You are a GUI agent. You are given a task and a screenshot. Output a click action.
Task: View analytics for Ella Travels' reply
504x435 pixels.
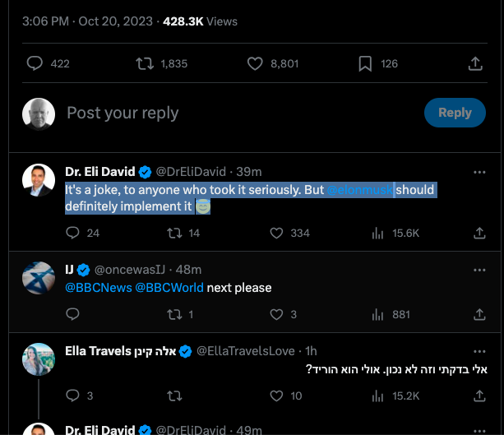377,396
